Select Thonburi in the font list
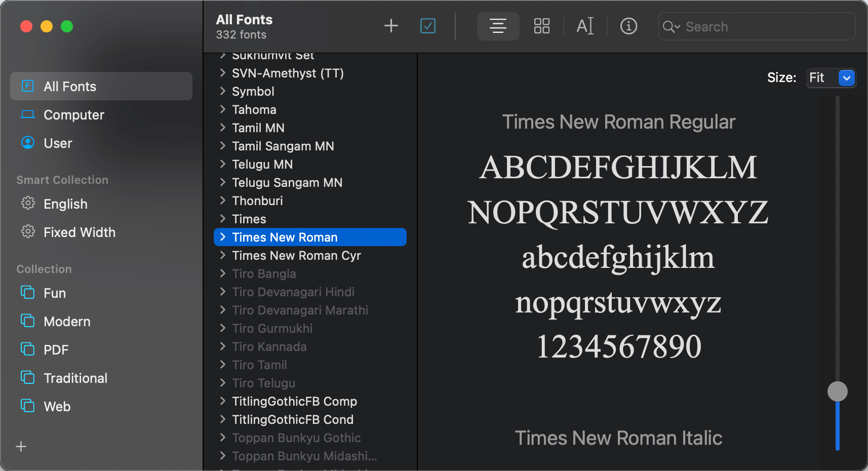Screen dimensions: 868x471 point(310,201)
